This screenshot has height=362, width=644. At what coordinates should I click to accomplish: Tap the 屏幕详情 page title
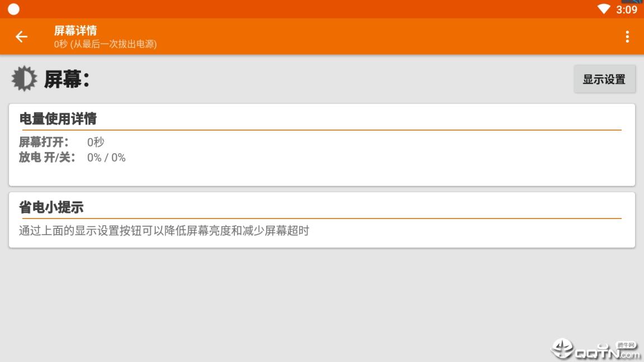[x=75, y=31]
